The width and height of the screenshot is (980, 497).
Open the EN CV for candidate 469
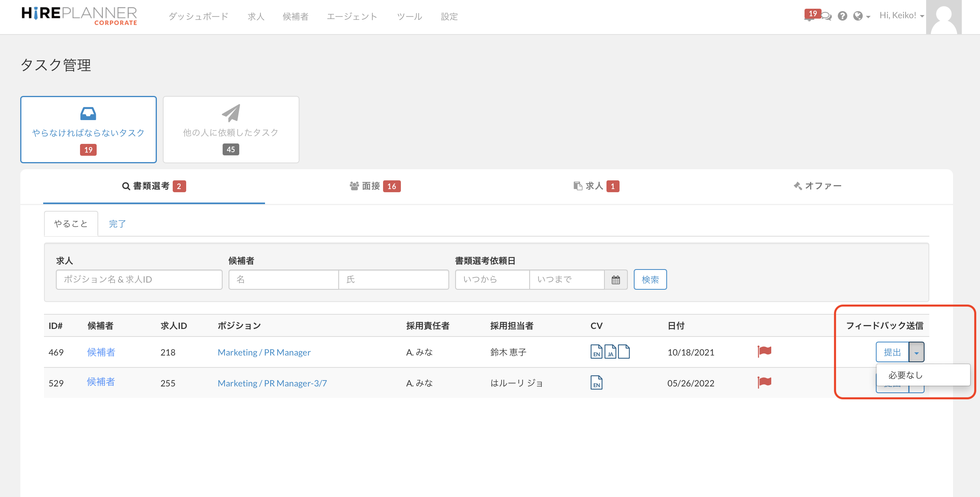coord(596,352)
